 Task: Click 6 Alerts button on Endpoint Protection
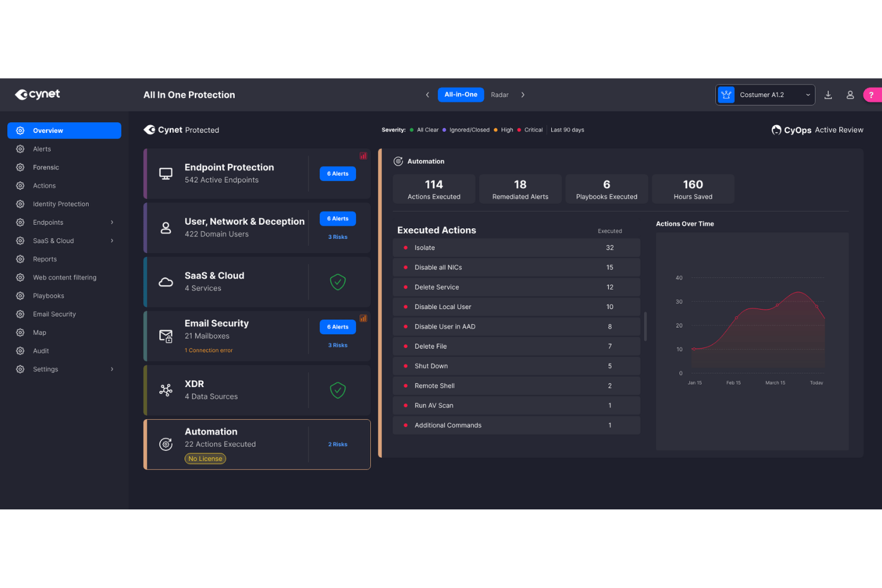[x=338, y=173]
